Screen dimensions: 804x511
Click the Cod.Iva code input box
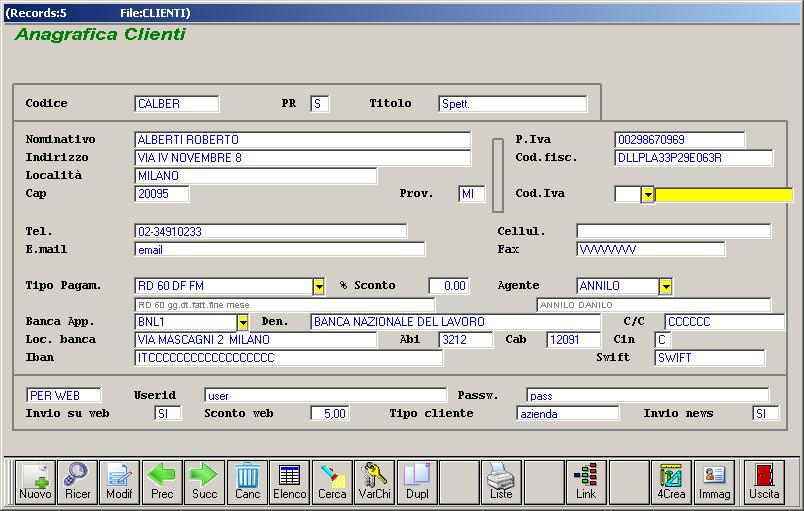628,194
